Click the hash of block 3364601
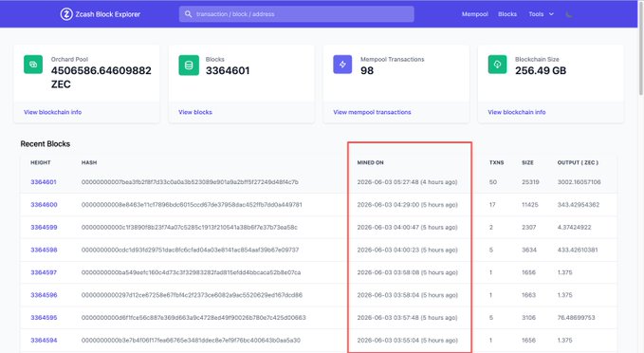This screenshot has width=644, height=353. 190,181
